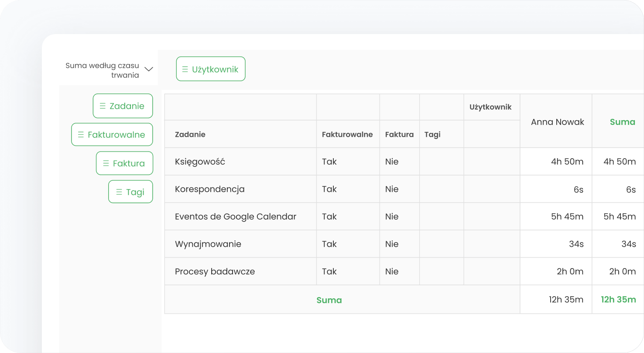Click the Fakturowalne column header
644x353 pixels.
click(347, 135)
